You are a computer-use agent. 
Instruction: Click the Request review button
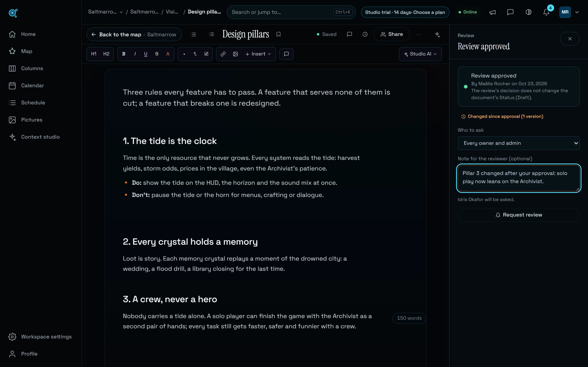tap(519, 215)
